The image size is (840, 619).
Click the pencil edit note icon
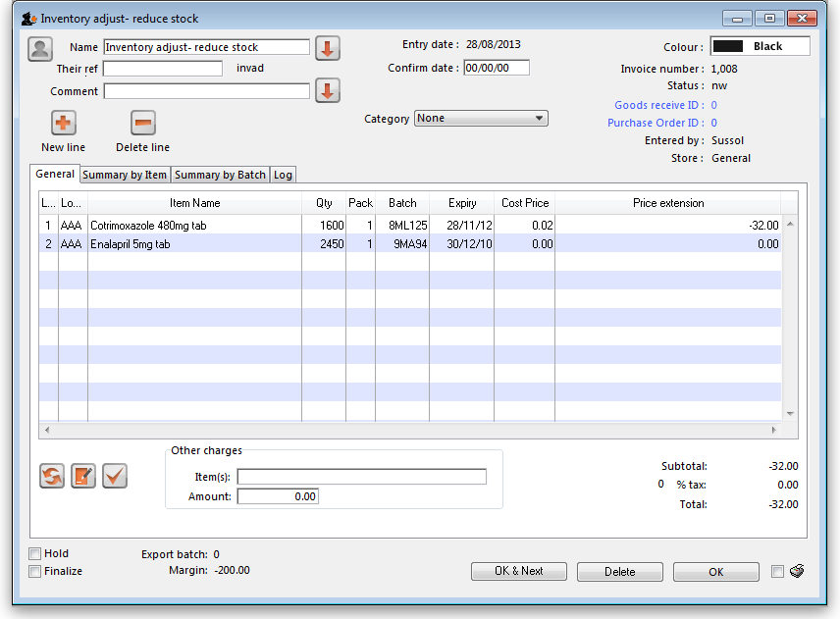coord(83,476)
